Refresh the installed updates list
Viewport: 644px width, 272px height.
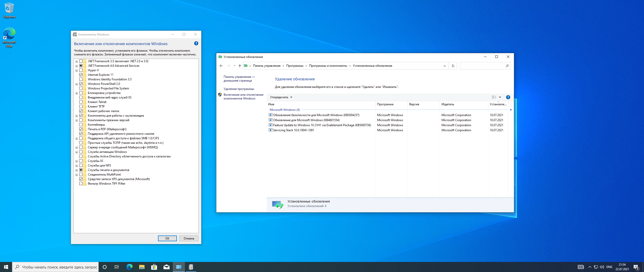453,66
